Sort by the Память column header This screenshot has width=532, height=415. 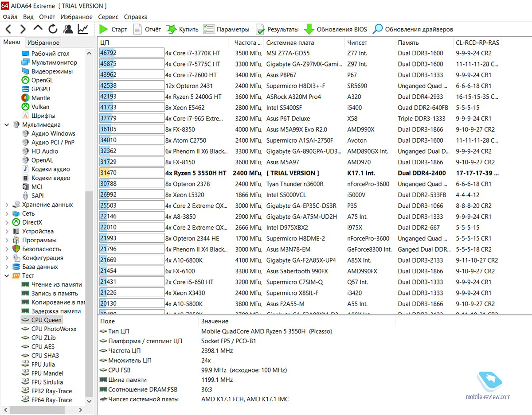pyautogui.click(x=423, y=43)
